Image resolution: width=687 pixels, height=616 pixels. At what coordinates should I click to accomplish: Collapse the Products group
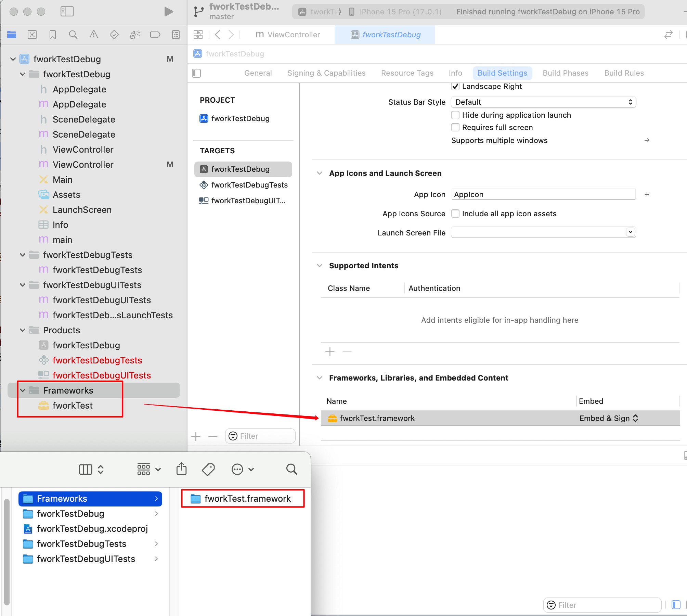point(23,330)
